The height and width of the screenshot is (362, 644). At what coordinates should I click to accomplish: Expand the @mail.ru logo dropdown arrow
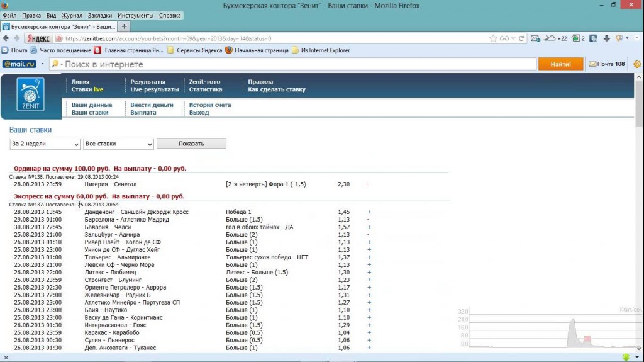tap(42, 64)
